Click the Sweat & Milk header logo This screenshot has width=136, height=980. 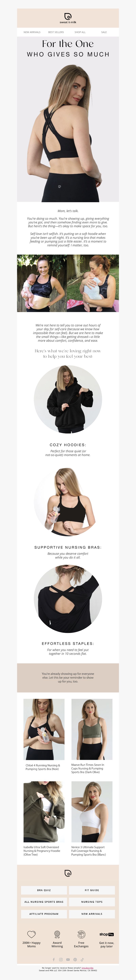tap(68, 18)
